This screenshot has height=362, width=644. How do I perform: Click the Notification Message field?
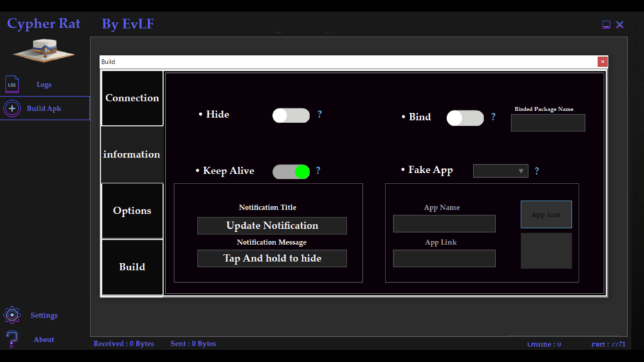click(x=272, y=258)
